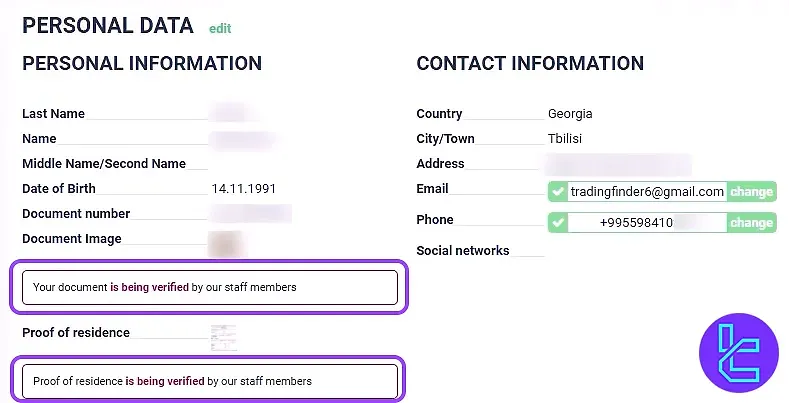Click the document being verified notice box
This screenshot has height=403, width=789.
pos(210,287)
